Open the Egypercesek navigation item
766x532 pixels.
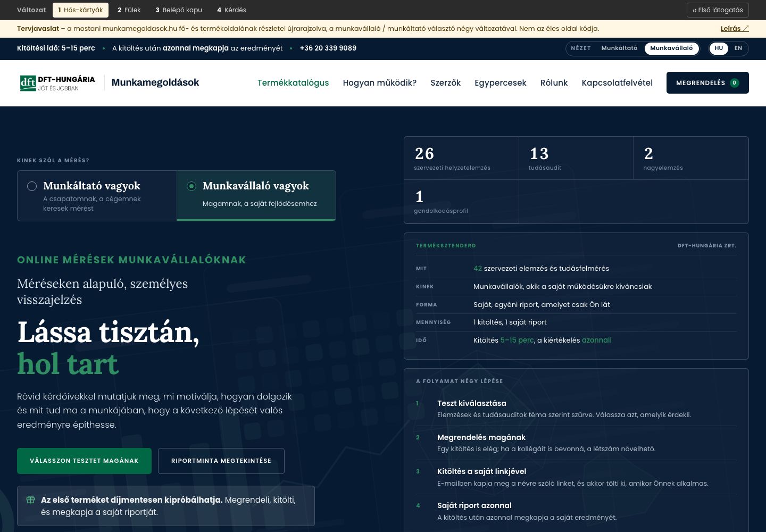(501, 83)
